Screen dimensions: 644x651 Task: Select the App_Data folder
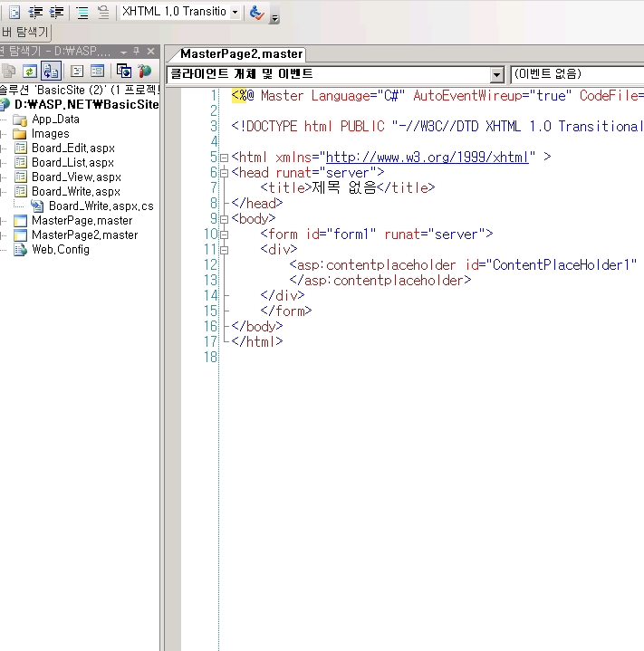[x=55, y=120]
